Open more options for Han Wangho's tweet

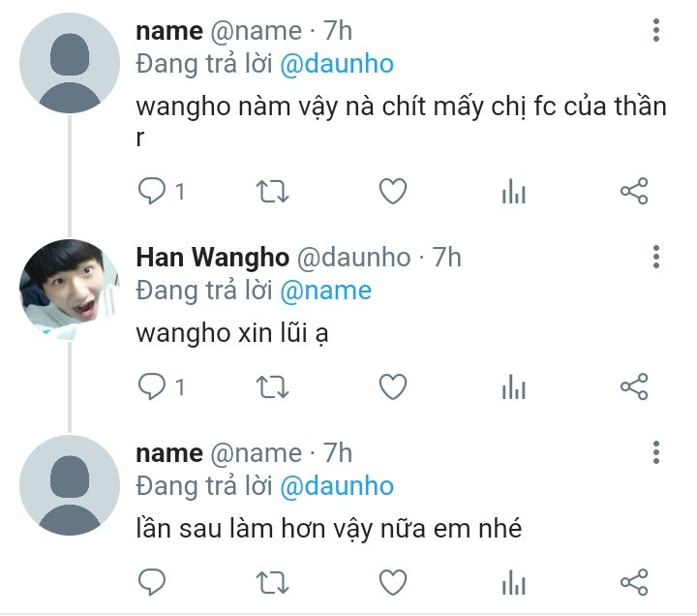tap(656, 257)
